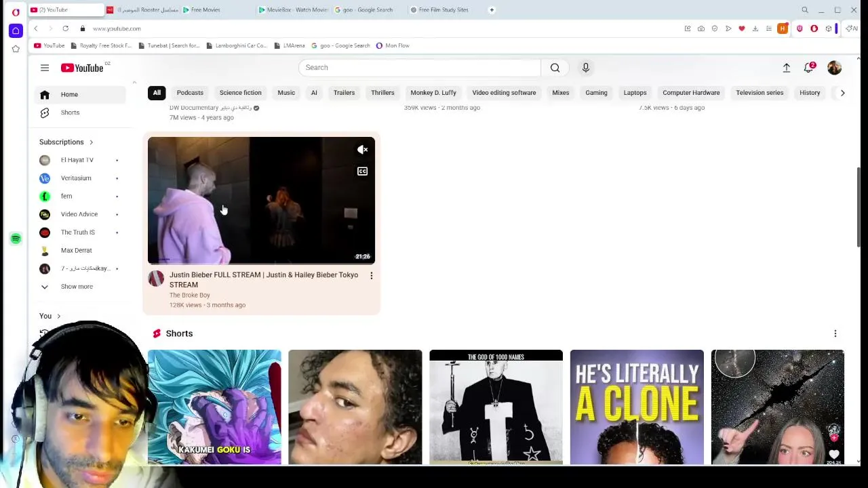
Task: Click the page vertical scrollbar
Action: [x=859, y=207]
